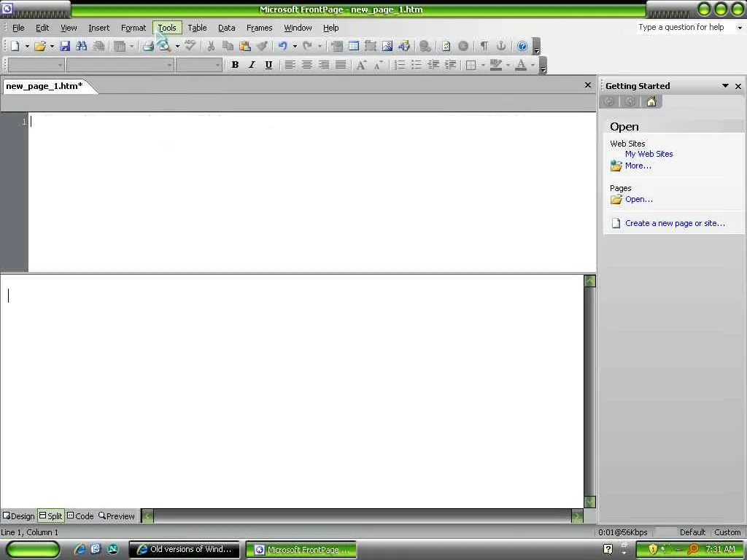Click the Paste clipboard icon
Viewport: 747px width, 560px height.
245,46
